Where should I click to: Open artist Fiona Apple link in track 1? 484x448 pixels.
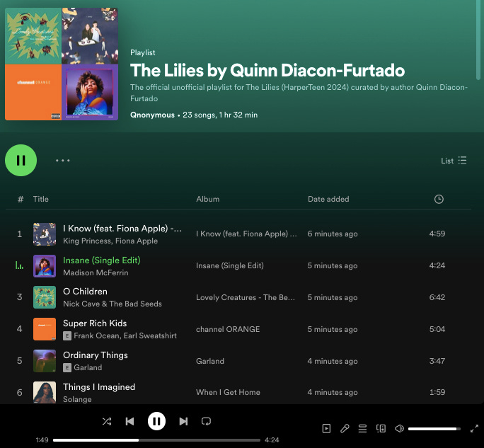[137, 241]
